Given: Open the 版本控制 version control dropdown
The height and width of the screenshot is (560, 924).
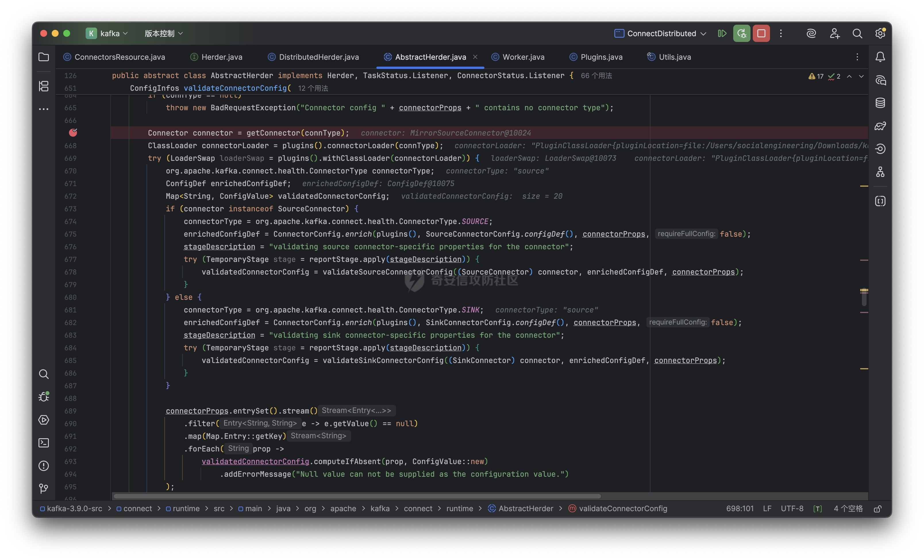Looking at the screenshot, I should coord(164,33).
